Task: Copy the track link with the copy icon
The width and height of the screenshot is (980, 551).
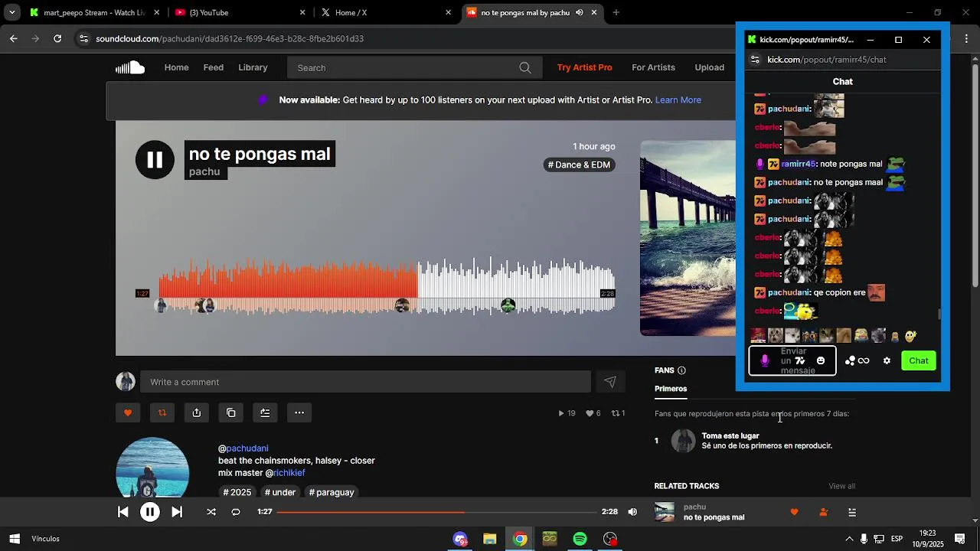Action: (x=231, y=412)
